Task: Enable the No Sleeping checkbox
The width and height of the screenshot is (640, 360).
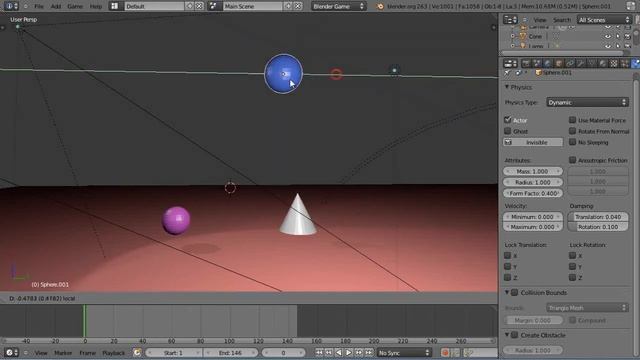Action: click(572, 142)
